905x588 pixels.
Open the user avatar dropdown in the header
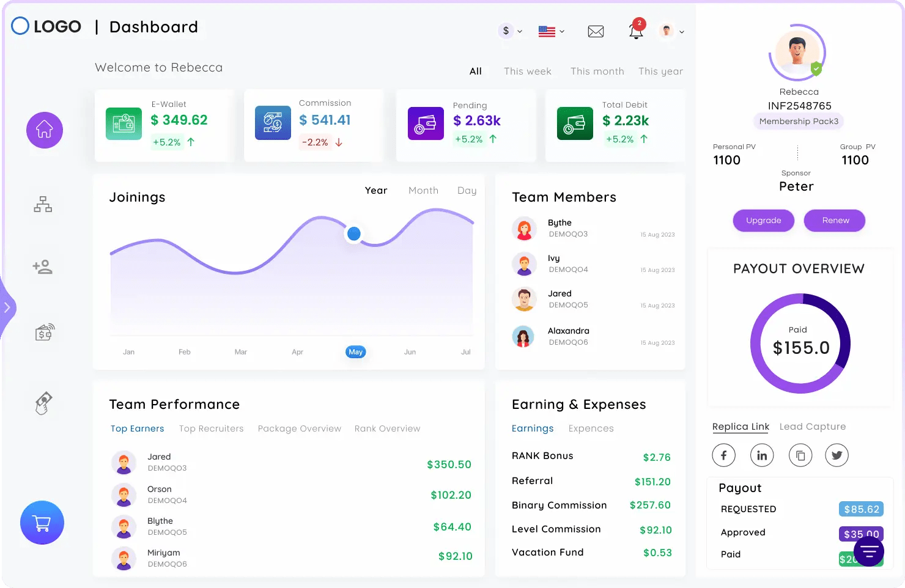click(x=671, y=31)
